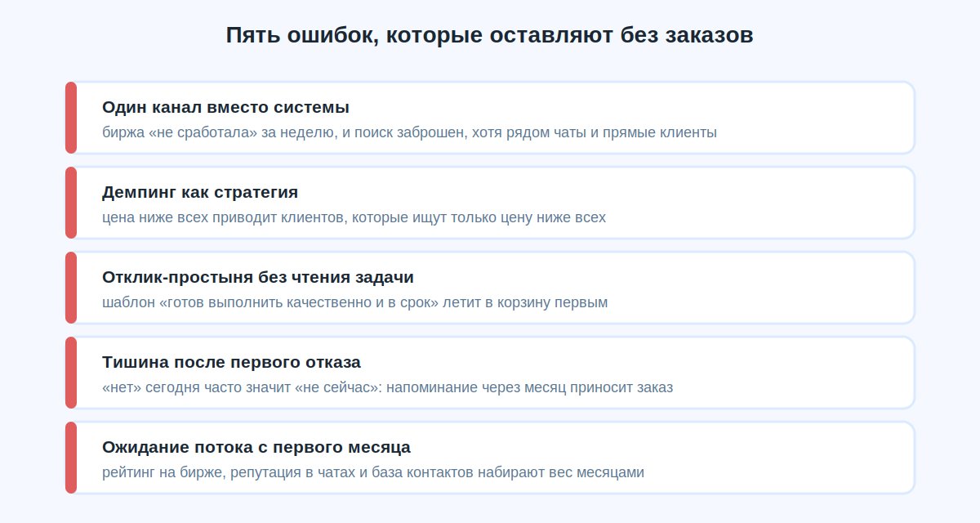980x523 pixels.
Task: Click red accent bar beside "Демпинг как стратегия"
Action: (x=71, y=203)
